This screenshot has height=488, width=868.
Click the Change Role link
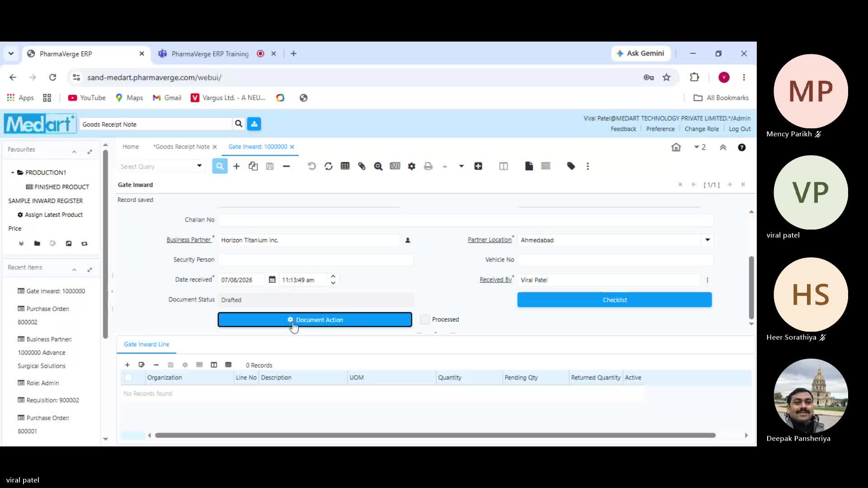pyautogui.click(x=701, y=129)
